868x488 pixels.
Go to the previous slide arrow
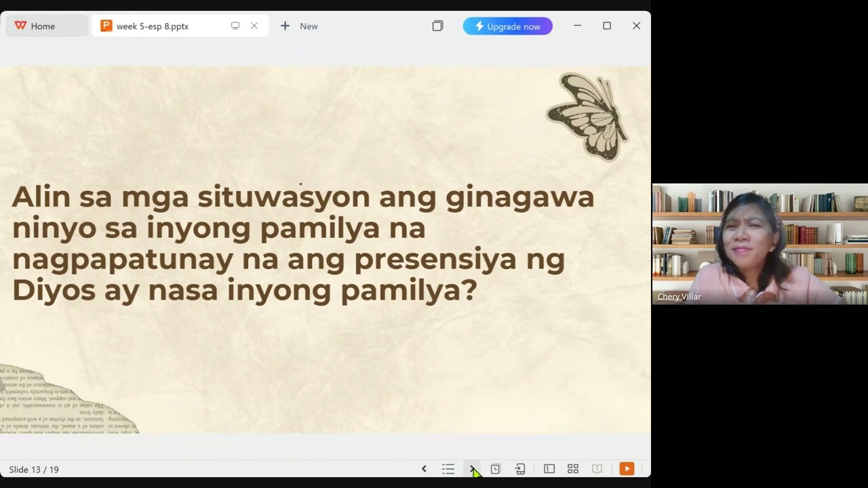[424, 469]
